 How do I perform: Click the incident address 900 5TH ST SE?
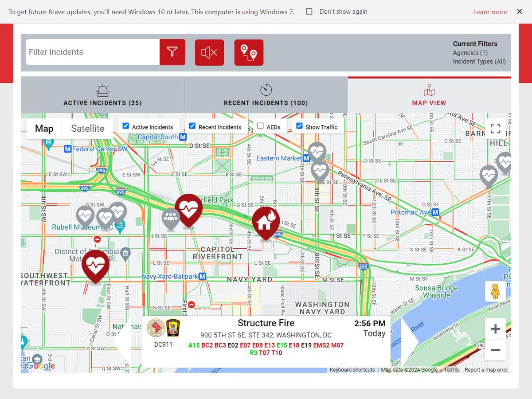pos(266,335)
